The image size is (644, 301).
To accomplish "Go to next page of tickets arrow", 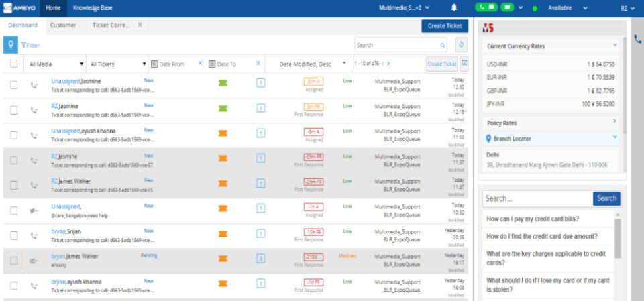I will [x=388, y=64].
